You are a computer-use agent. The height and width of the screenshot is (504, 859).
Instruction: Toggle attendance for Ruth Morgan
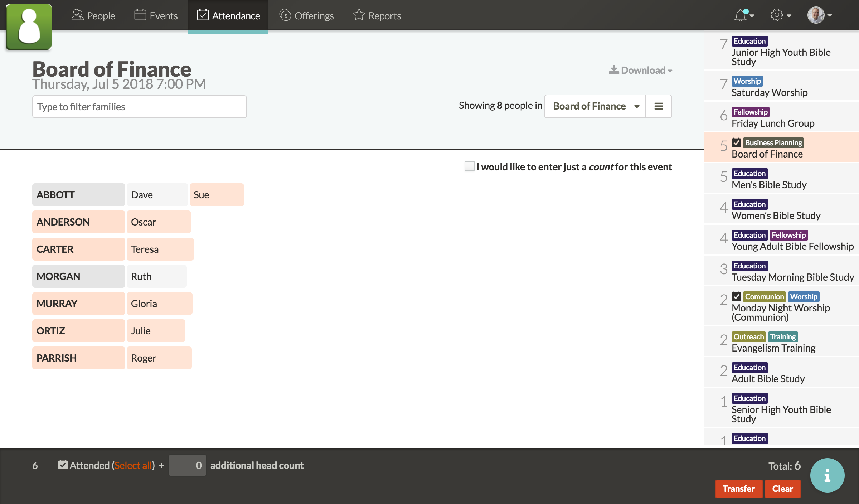point(156,276)
